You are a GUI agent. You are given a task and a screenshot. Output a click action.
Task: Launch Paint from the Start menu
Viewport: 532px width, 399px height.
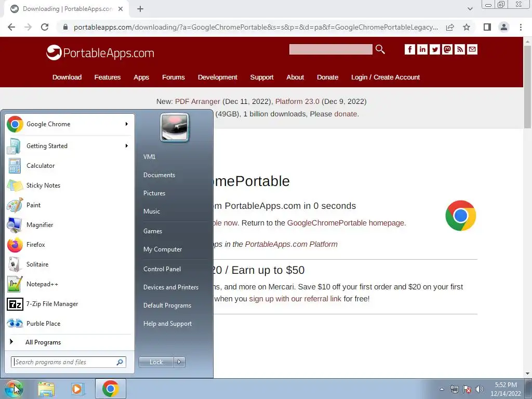pyautogui.click(x=69, y=205)
